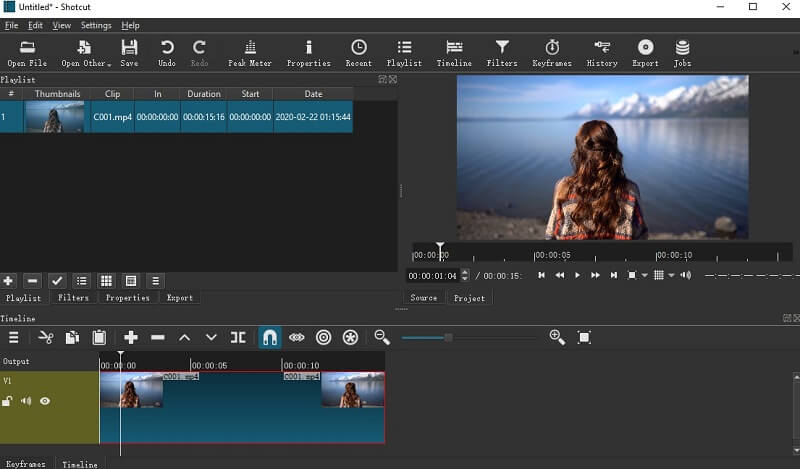Click the timeline zoom slider
Viewport: 800px width, 469px height.
tap(468, 337)
